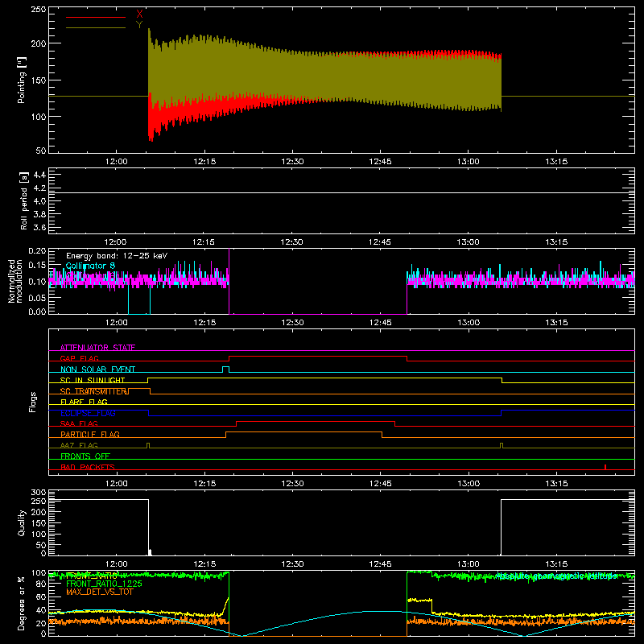
Task: Click the 200 value on Pointing axis
Action: tap(39, 43)
